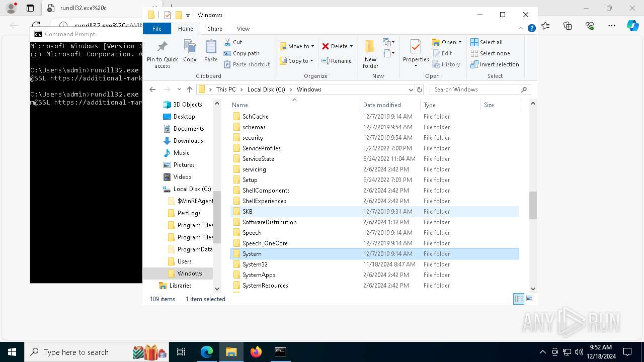
Task: Click Invert selection in ribbon
Action: point(495,64)
